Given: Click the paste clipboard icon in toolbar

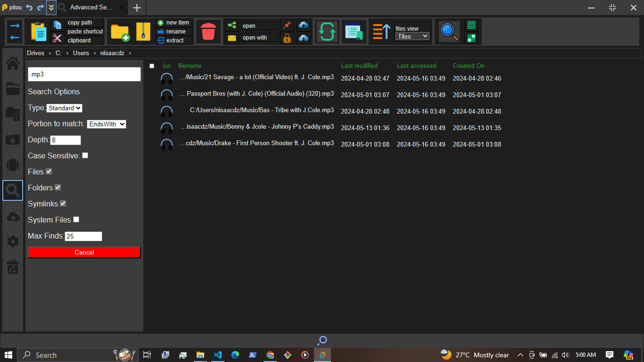Looking at the screenshot, I should [x=39, y=32].
